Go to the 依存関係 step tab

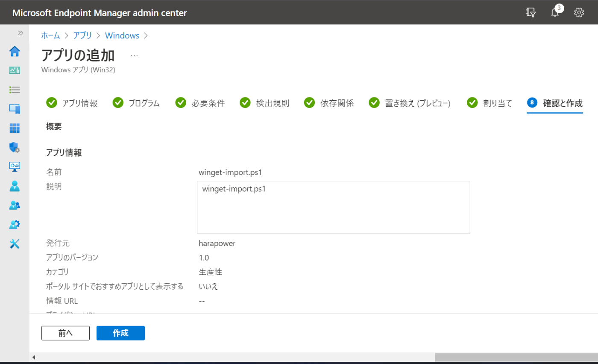pyautogui.click(x=329, y=103)
